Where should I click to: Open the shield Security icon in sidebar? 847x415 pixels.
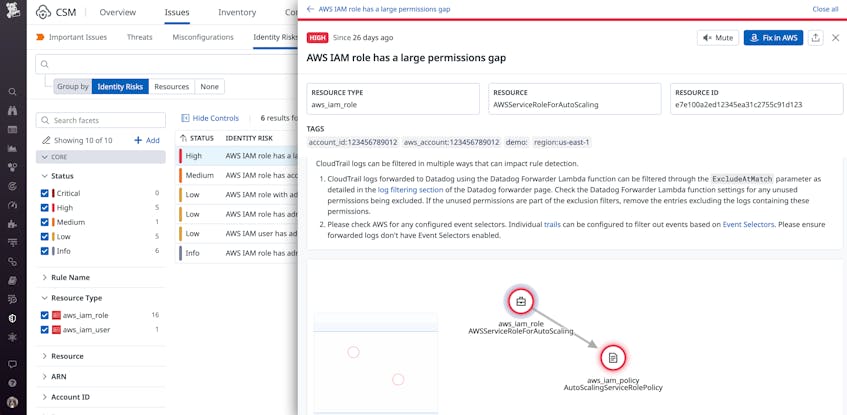pos(12,318)
